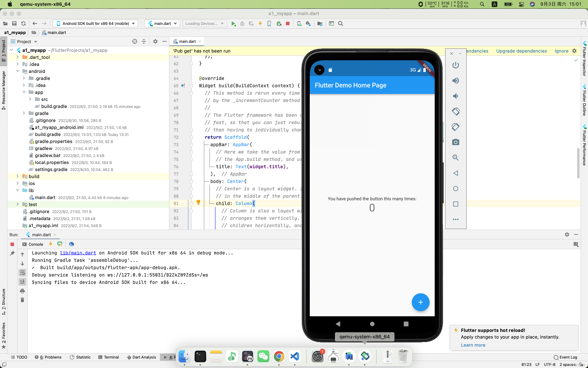The height and width of the screenshot is (368, 588).
Task: Open main.dart run configuration dropdown
Action: [x=162, y=24]
